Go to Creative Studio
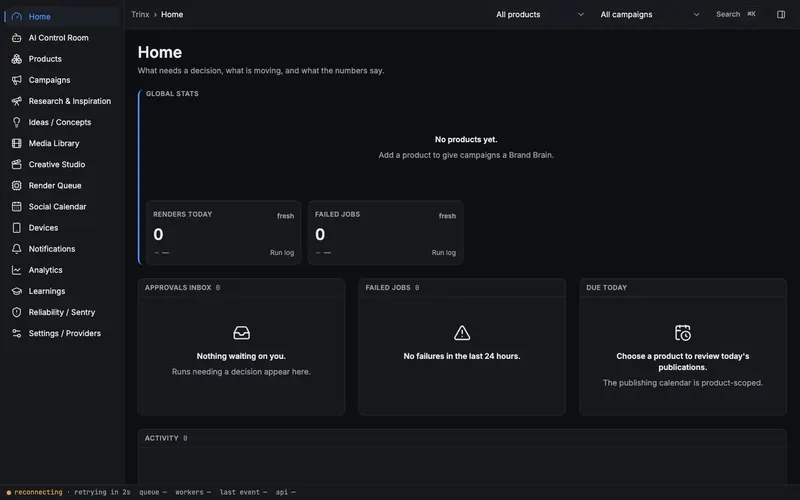The width and height of the screenshot is (800, 500). point(62,164)
